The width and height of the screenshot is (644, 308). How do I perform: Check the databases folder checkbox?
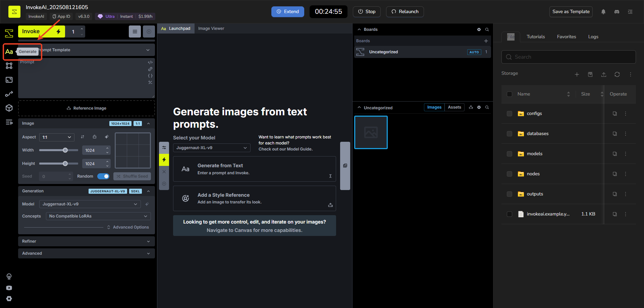[x=509, y=134]
